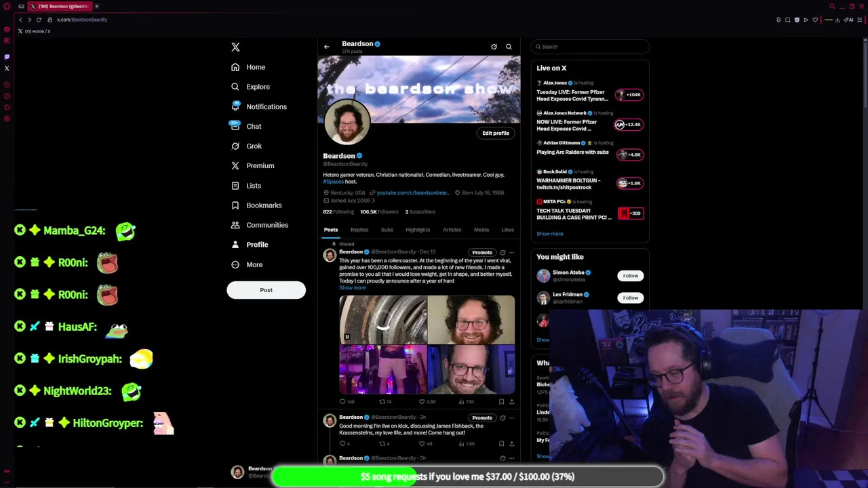Show more Live on X broadcasts

click(550, 234)
